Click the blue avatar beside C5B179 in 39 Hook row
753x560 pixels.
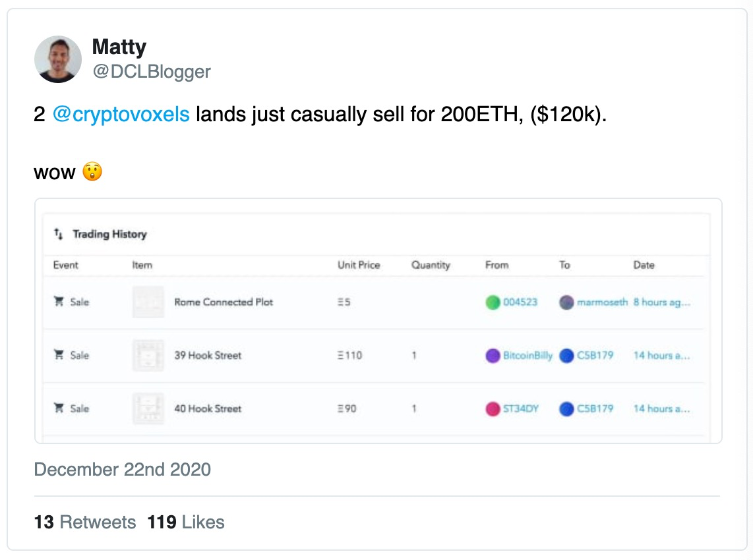pyautogui.click(x=566, y=356)
